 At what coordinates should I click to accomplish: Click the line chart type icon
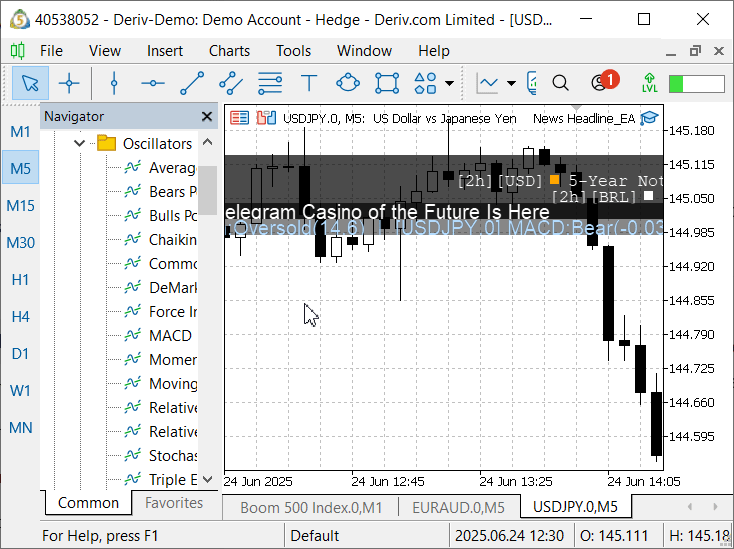[487, 83]
